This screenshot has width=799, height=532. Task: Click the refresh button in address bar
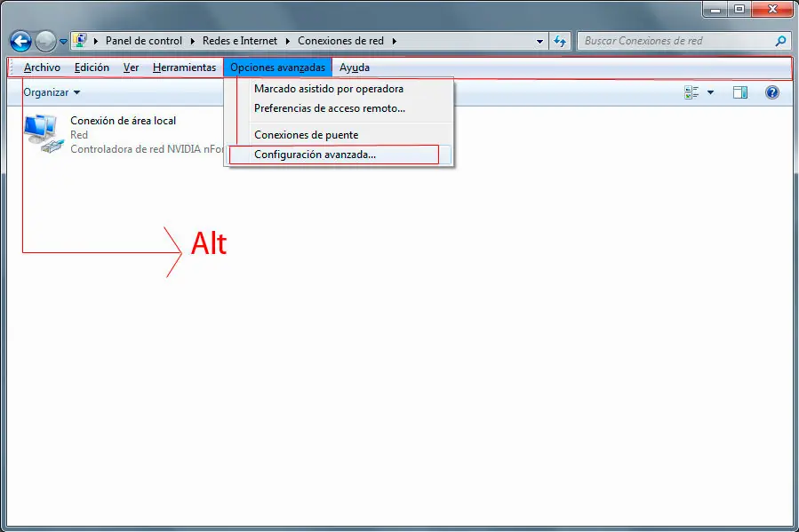point(560,41)
